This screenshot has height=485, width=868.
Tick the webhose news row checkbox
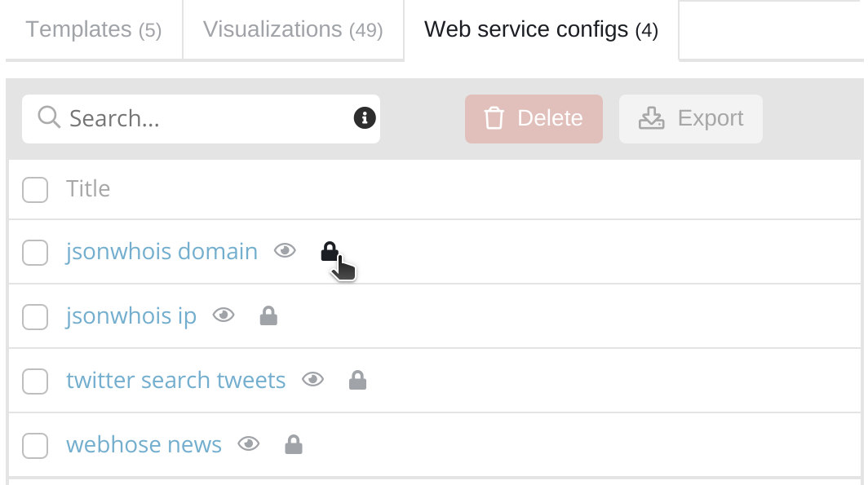tap(35, 445)
